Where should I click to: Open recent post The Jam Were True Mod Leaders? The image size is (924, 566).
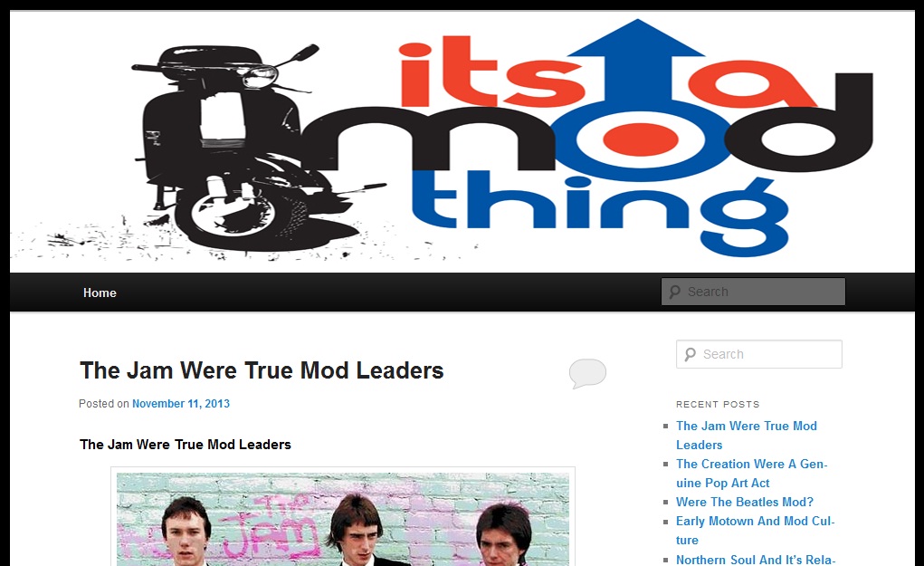746,435
